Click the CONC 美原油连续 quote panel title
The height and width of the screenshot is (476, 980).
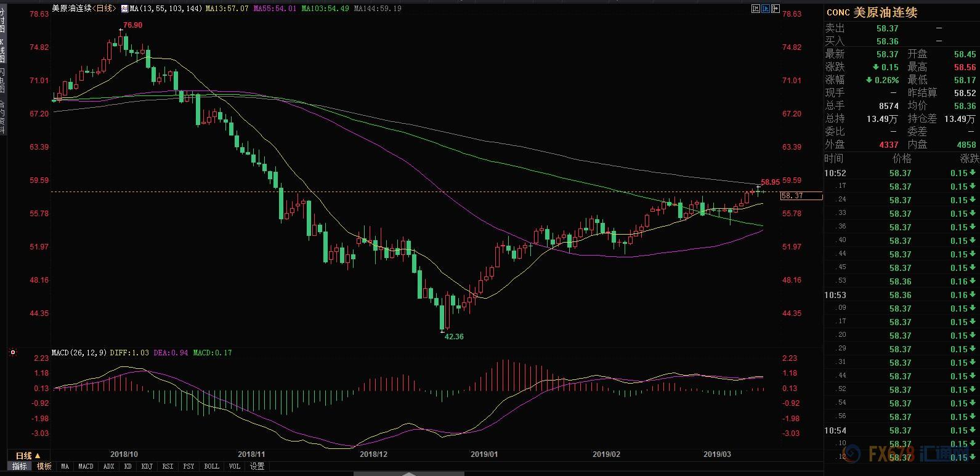coord(872,12)
